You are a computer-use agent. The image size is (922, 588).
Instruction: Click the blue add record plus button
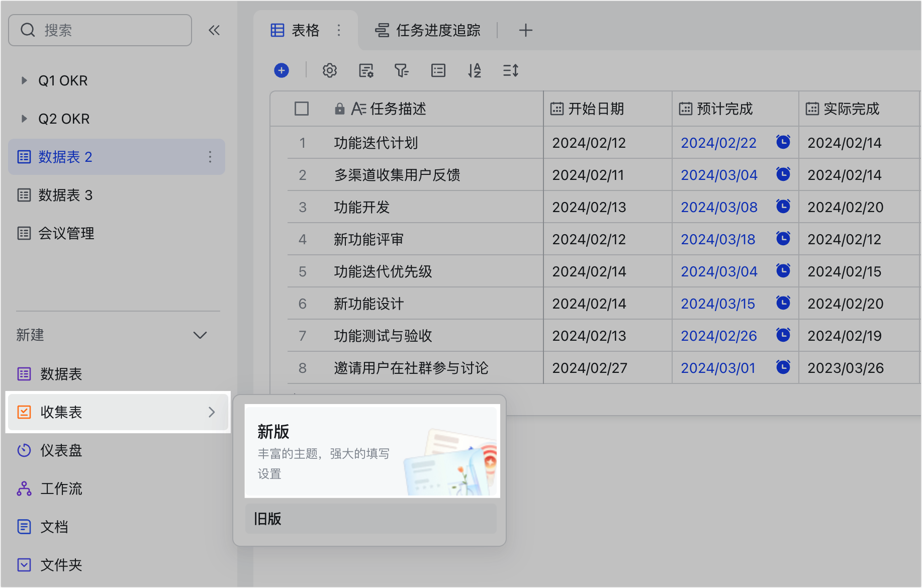coord(282,70)
